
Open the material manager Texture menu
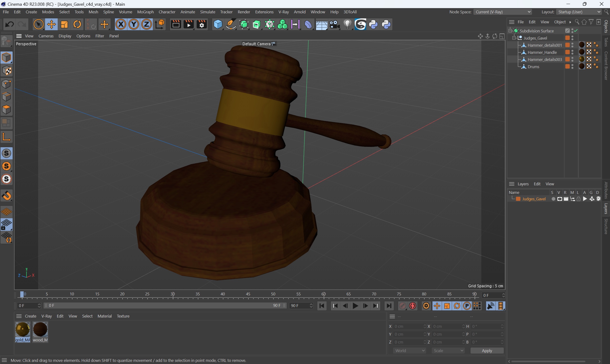123,316
